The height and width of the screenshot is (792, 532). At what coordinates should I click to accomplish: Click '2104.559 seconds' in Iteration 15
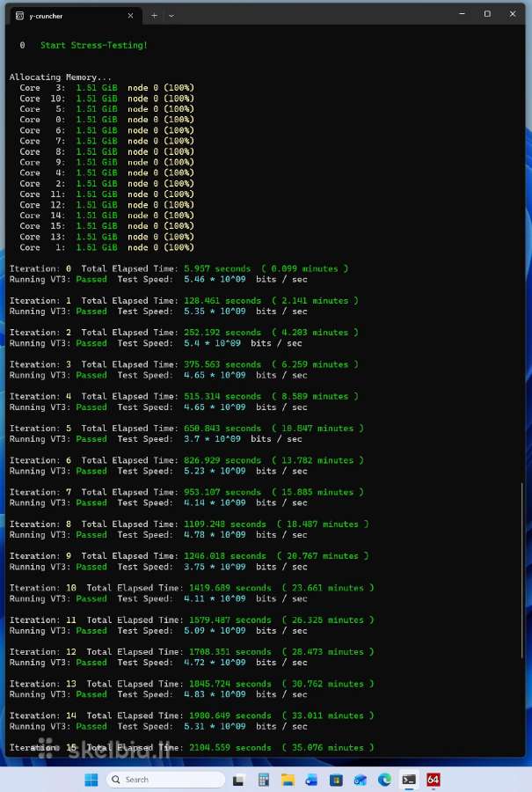230,747
